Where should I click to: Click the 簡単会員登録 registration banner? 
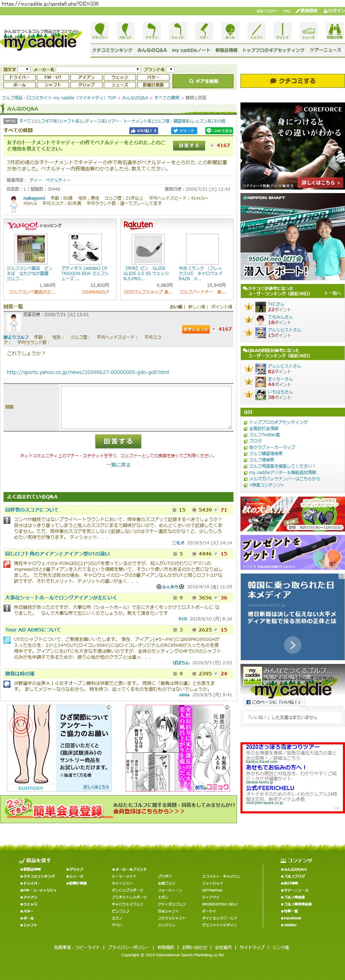click(x=118, y=809)
